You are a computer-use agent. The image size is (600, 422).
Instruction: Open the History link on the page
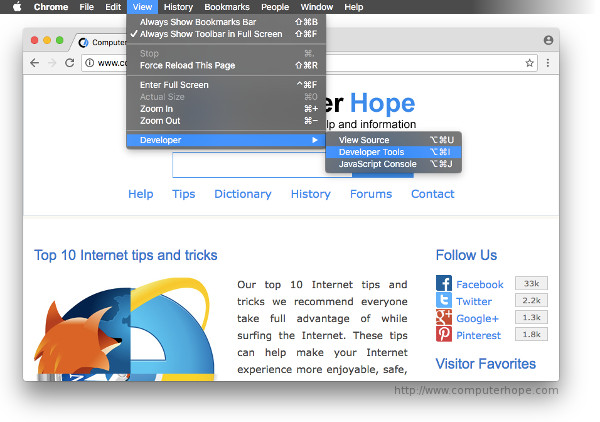(x=311, y=194)
